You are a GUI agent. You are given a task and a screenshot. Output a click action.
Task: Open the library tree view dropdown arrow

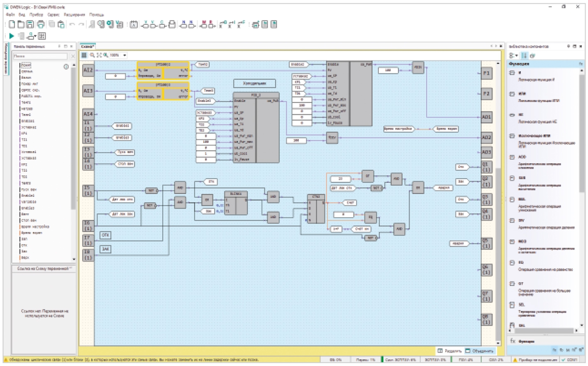(517, 55)
